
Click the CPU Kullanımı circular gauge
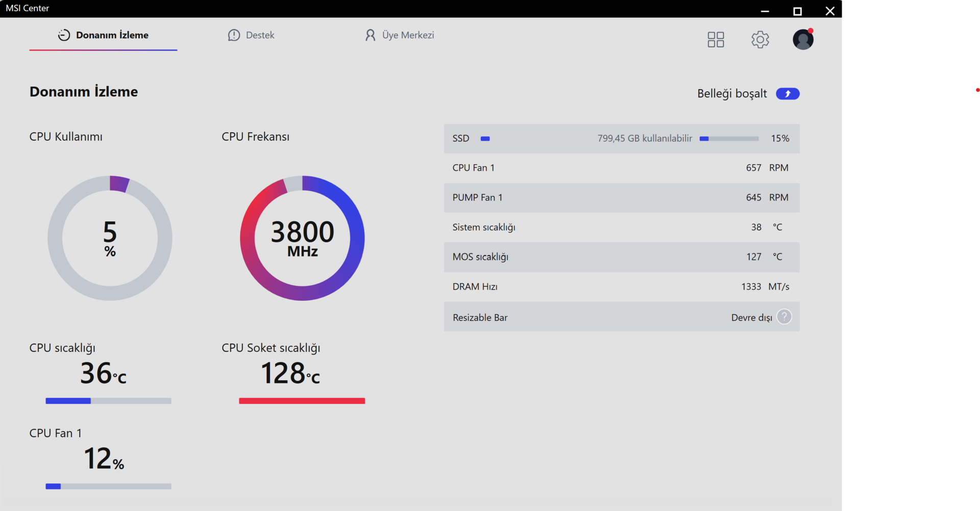coord(110,238)
